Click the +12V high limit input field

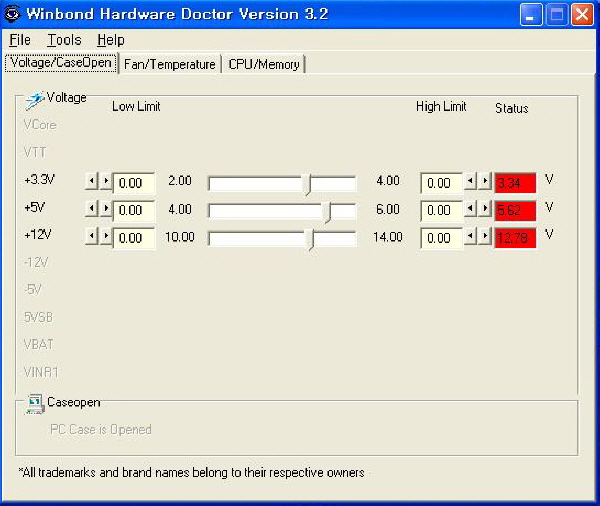tap(442, 238)
